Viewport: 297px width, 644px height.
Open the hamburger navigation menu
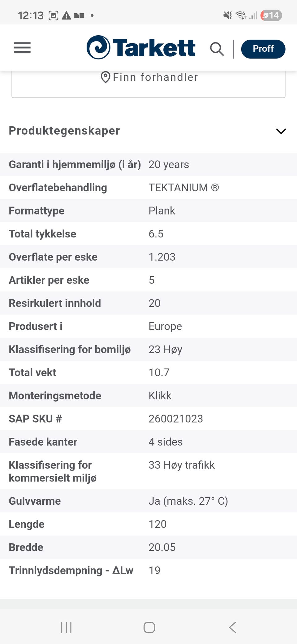[x=22, y=48]
